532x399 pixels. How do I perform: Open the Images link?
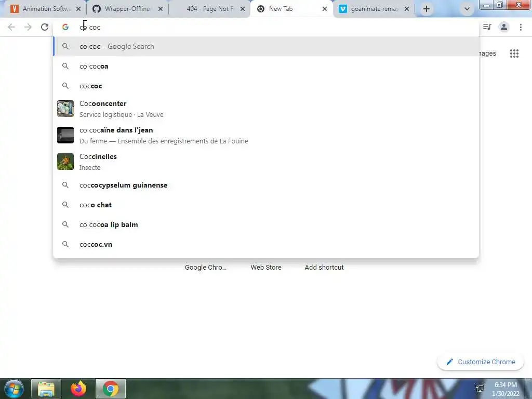click(x=487, y=54)
